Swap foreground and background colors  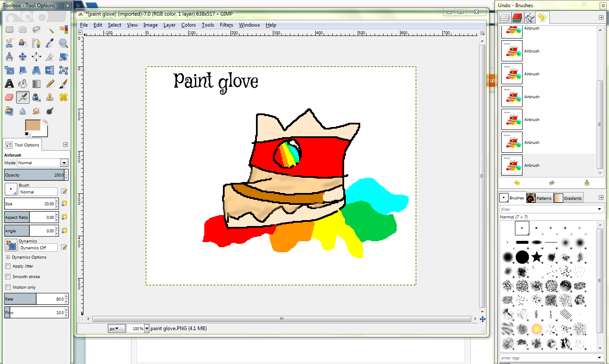[x=45, y=122]
